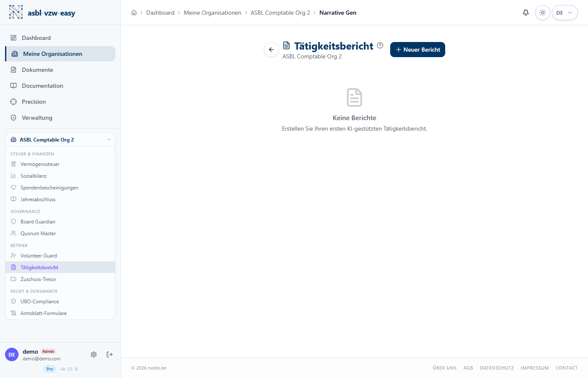
Task: Click ASBL Comptable Org 2 breadcrumb
Action: [x=280, y=13]
